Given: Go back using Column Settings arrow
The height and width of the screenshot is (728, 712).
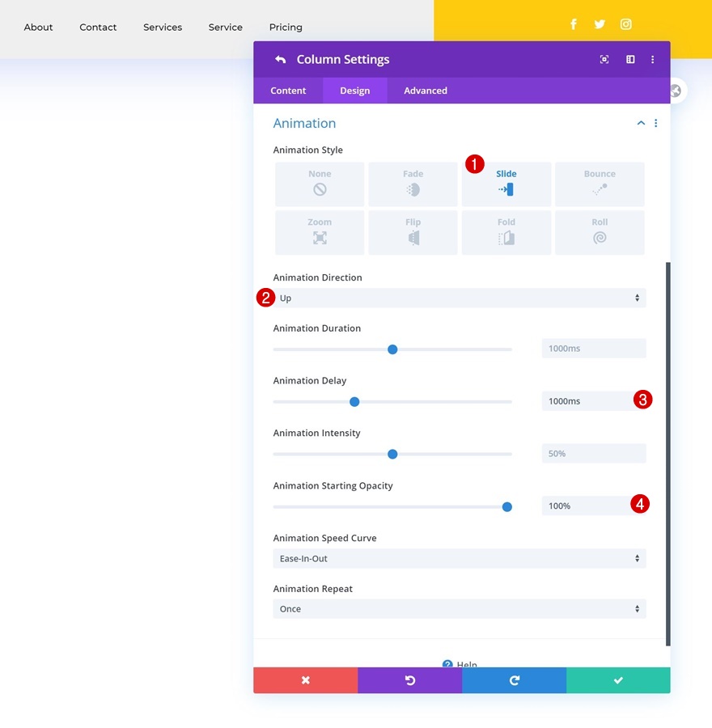Looking at the screenshot, I should coord(280,59).
